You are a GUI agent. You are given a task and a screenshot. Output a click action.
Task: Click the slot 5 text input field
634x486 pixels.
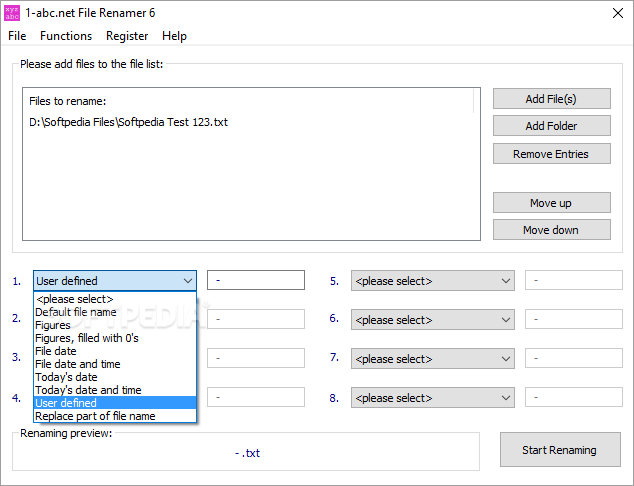[574, 280]
